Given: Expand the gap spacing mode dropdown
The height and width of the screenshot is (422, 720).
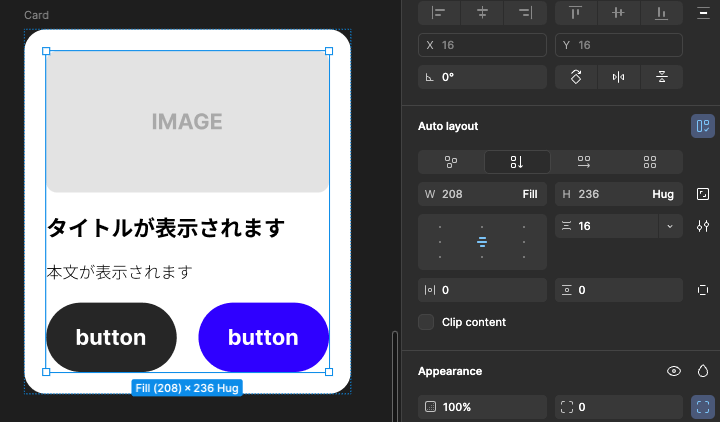Looking at the screenshot, I should 670,226.
